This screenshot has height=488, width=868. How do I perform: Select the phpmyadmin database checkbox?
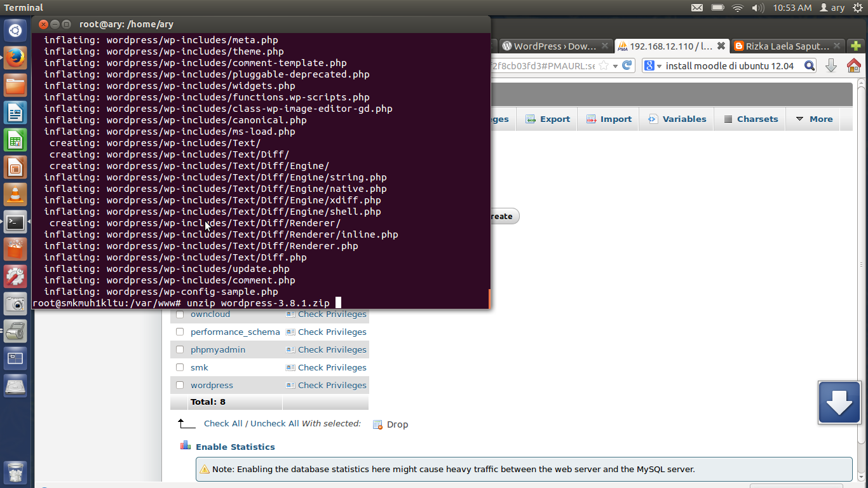[x=180, y=349]
